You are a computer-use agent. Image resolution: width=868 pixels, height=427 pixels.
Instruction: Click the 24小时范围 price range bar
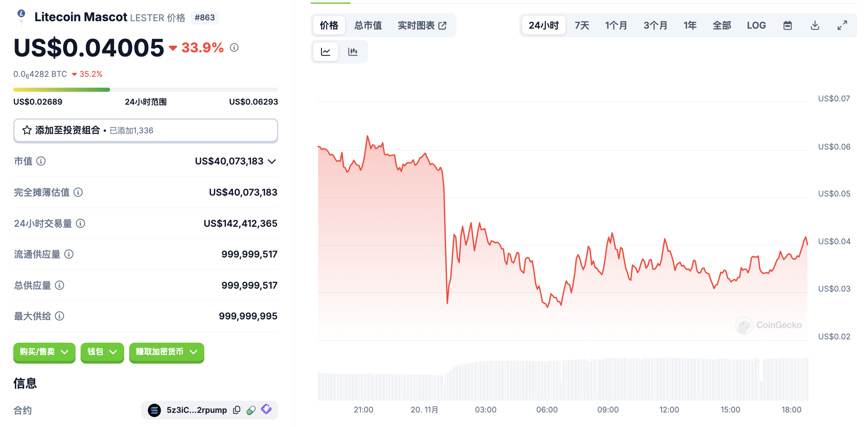145,90
